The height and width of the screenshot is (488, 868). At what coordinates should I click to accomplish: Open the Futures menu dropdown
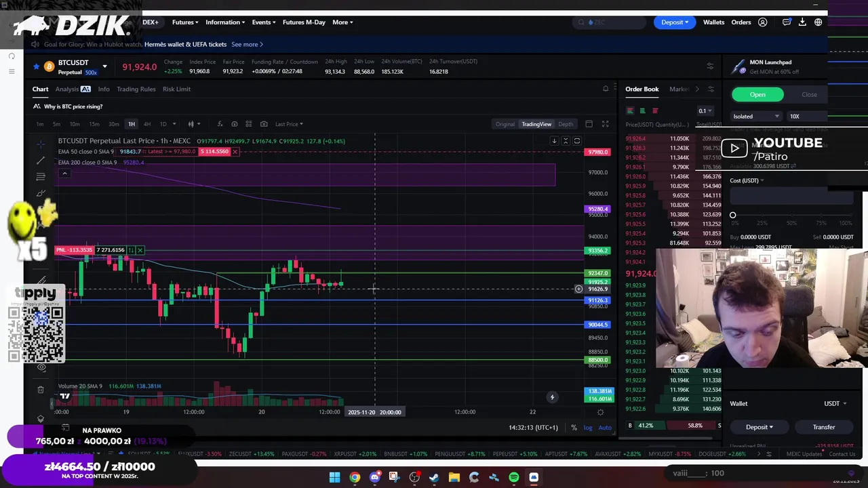click(x=185, y=22)
